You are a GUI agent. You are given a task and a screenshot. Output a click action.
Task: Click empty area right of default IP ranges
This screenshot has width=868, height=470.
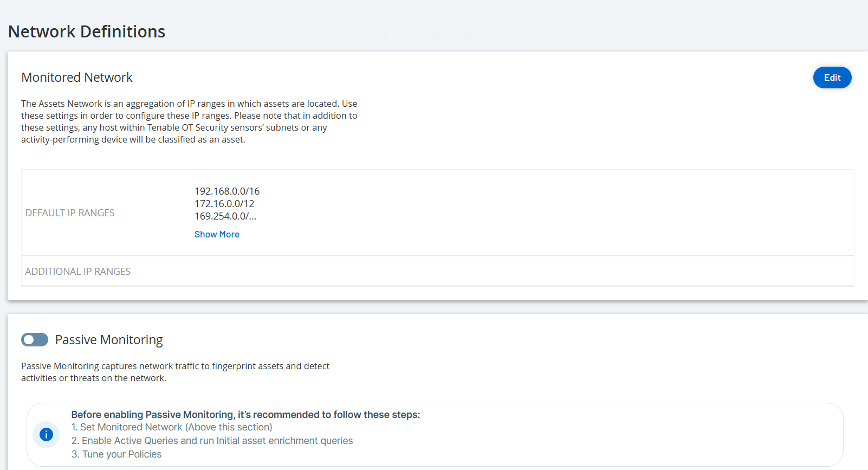(542, 213)
